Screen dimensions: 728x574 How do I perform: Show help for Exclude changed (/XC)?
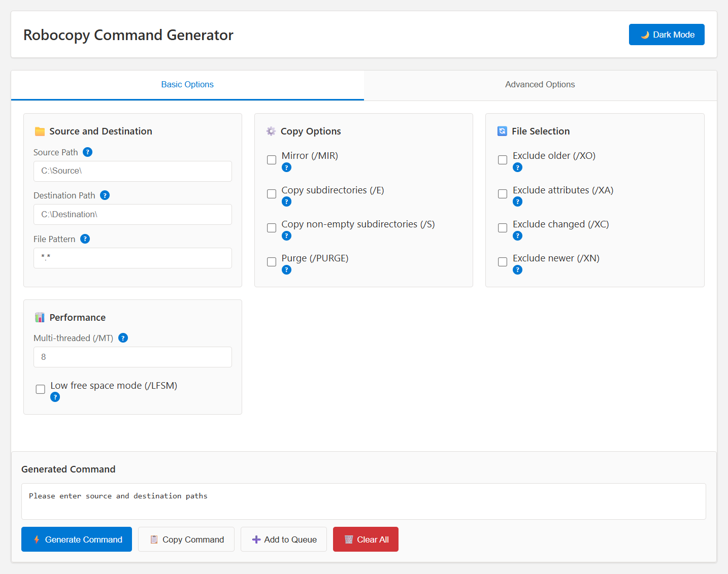pos(517,235)
